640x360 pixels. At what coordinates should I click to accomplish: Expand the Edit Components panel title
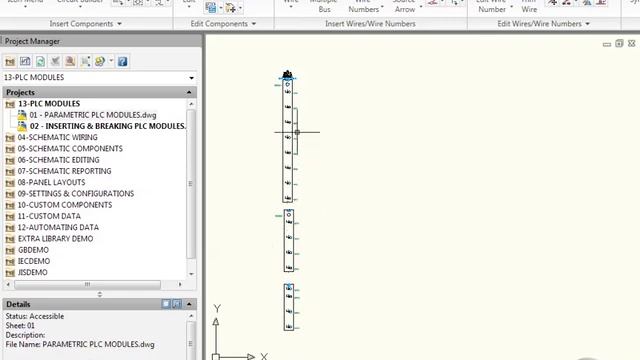[x=223, y=24]
